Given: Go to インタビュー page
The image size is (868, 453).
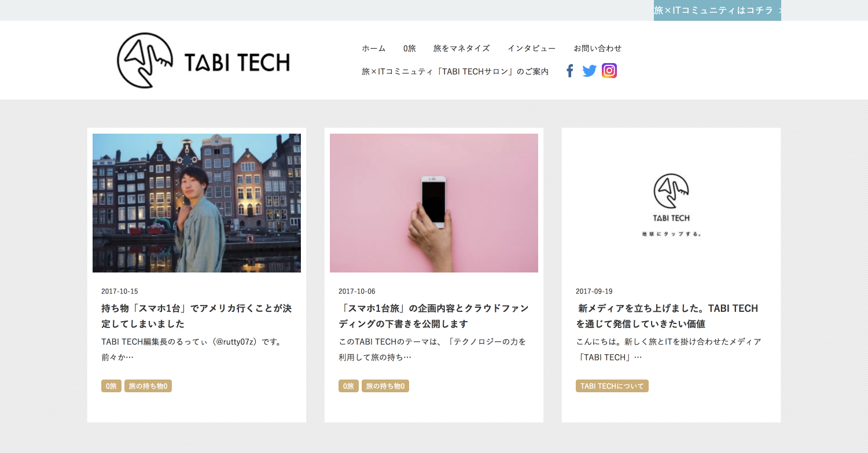Looking at the screenshot, I should pyautogui.click(x=532, y=48).
